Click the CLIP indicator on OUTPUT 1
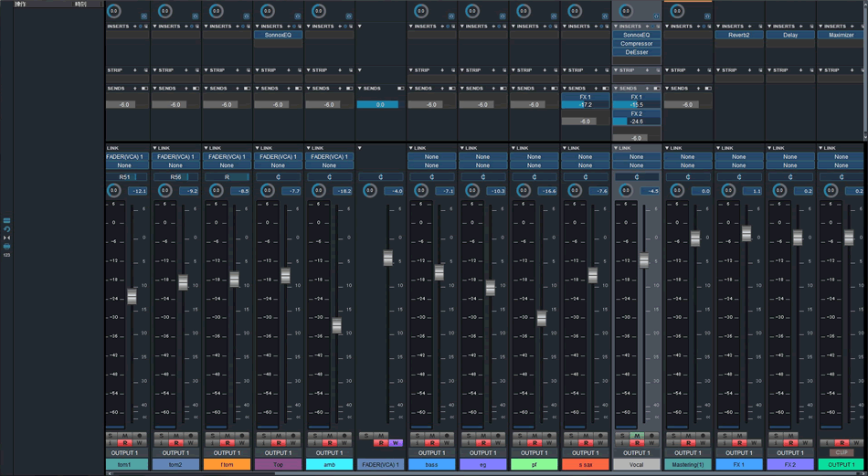The width and height of the screenshot is (868, 476). click(842, 452)
